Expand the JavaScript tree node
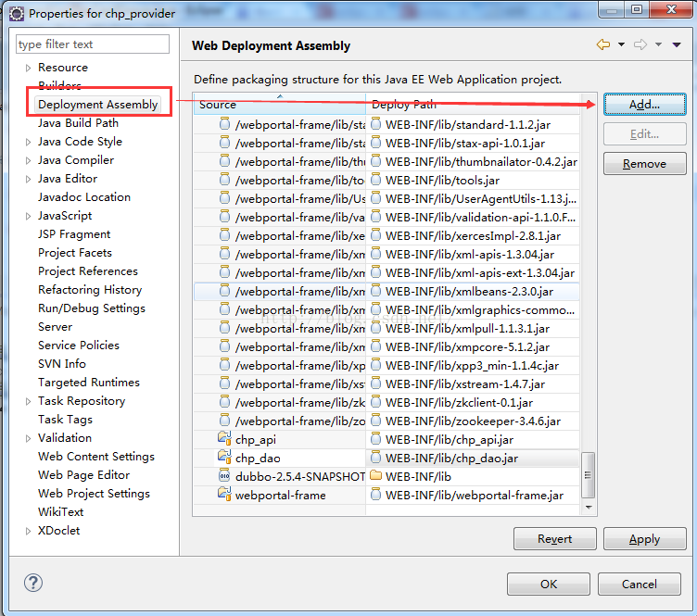The image size is (697, 616). point(28,216)
